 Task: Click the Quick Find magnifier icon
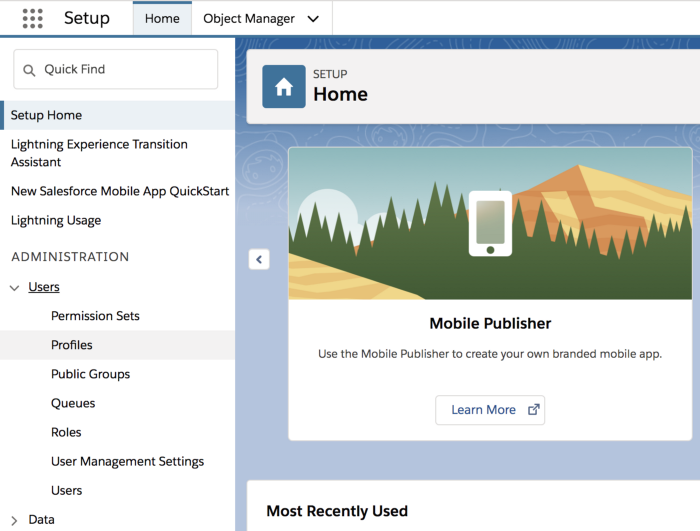point(29,70)
